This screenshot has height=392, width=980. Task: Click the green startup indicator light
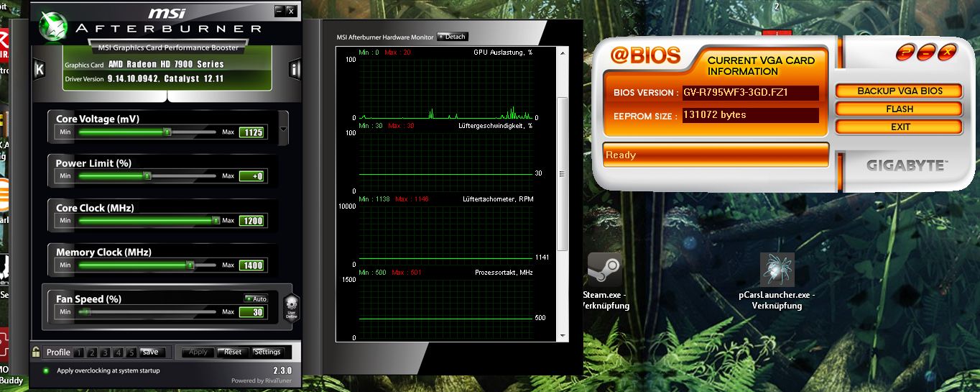click(x=46, y=371)
